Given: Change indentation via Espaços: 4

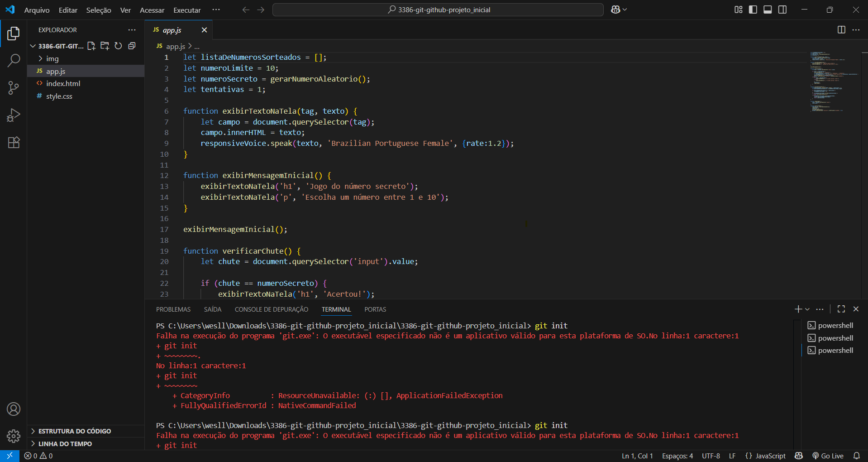Looking at the screenshot, I should tap(677, 456).
